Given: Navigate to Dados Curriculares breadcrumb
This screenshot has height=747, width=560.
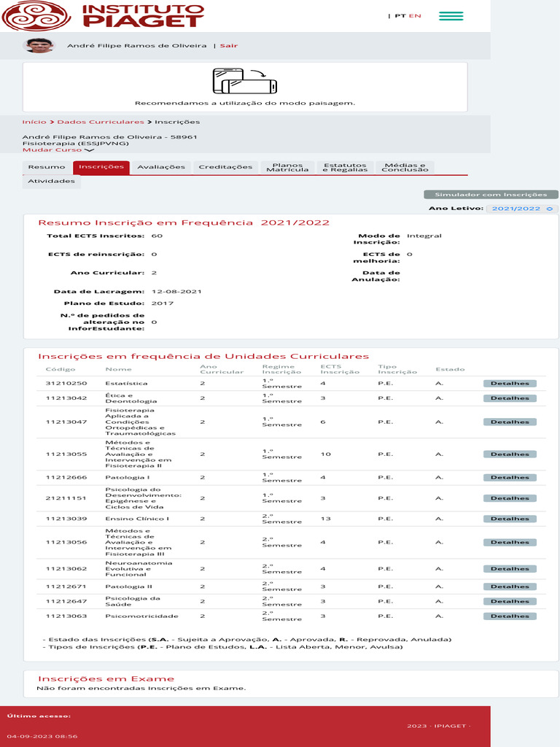Looking at the screenshot, I should [x=101, y=122].
